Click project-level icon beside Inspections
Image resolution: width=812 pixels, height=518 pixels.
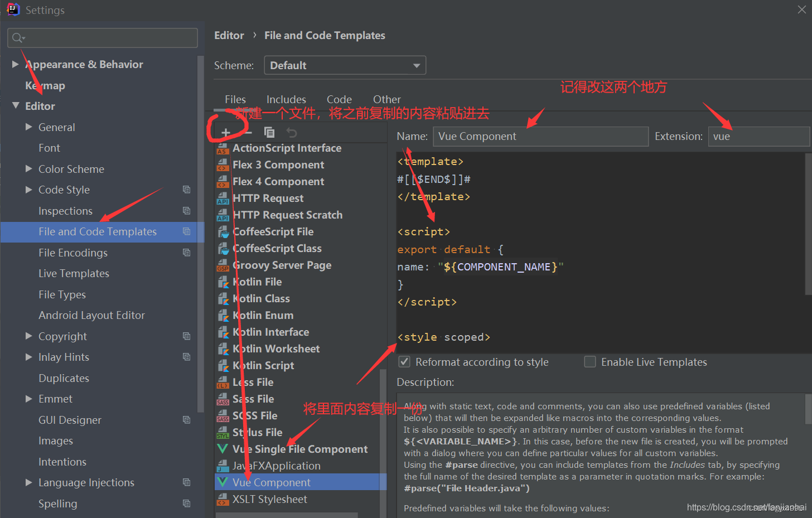[187, 211]
